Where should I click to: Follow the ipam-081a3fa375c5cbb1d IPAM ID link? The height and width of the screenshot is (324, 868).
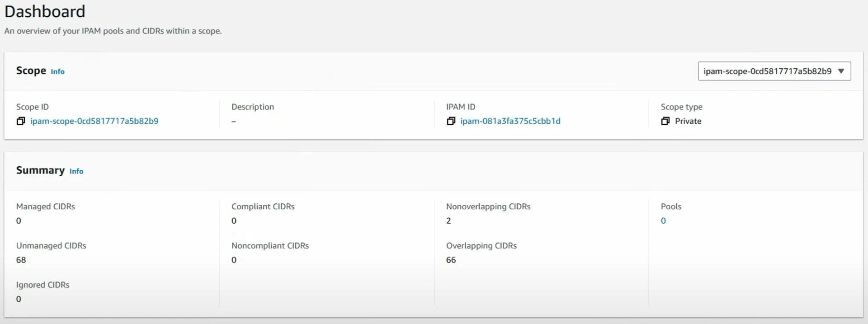tap(510, 121)
